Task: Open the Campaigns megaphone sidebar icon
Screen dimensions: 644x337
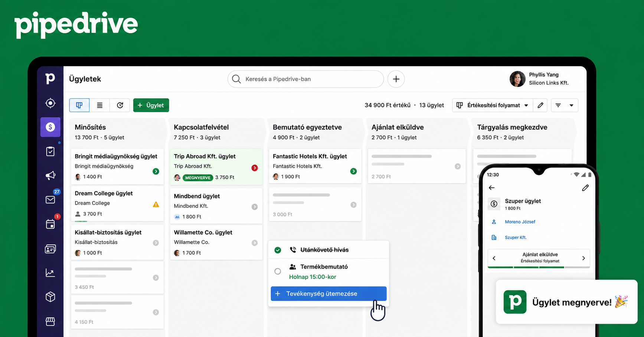Action: pos(50,175)
